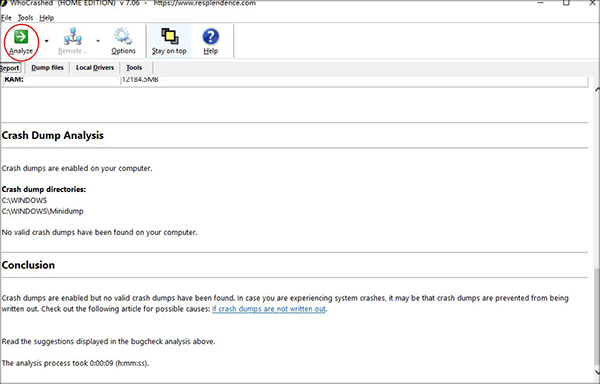
Task: Switch to the Local Drivers tab
Action: [95, 68]
